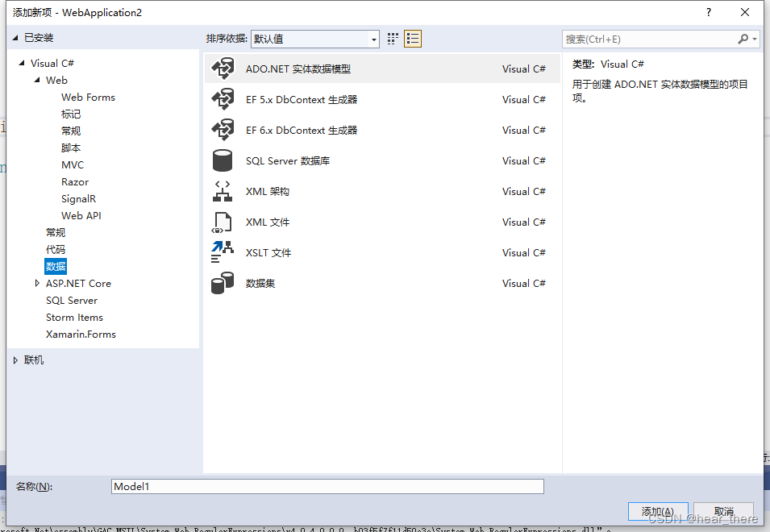Viewport: 770px width, 532px height.
Task: Switch to small icons grid view
Action: click(393, 39)
